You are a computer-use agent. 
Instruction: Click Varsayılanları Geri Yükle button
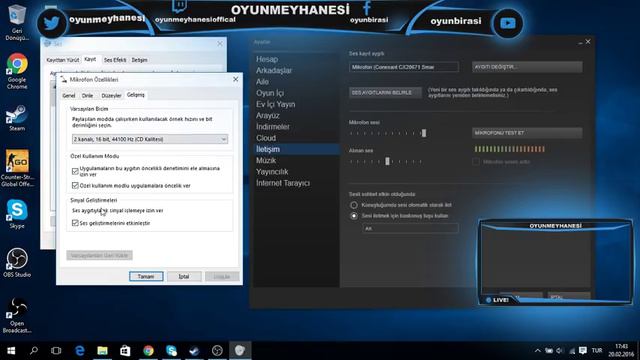click(100, 256)
